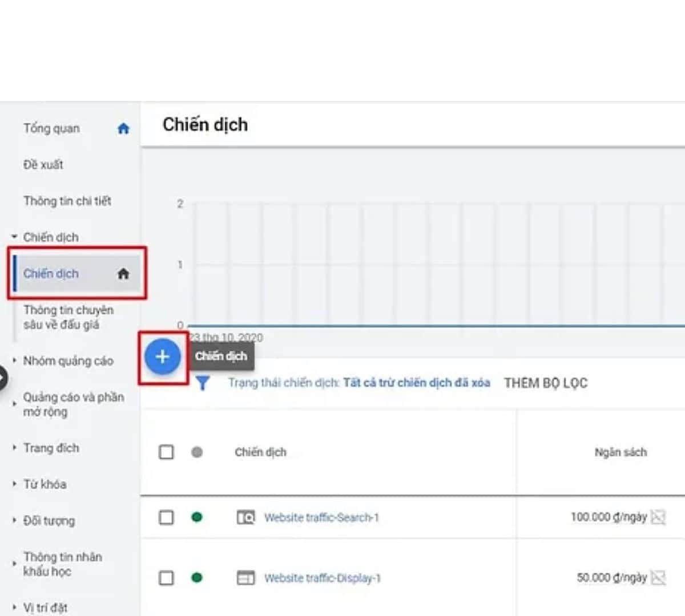Click the search campaign type icon
The height and width of the screenshot is (616, 685).
(x=245, y=518)
